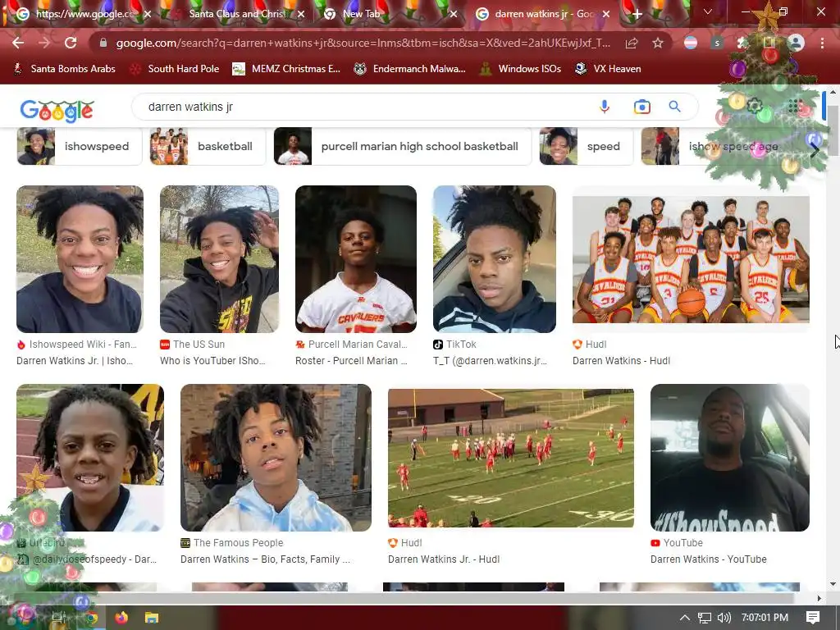Open the Google apps grid icon
This screenshot has width=840, height=630.
coord(795,106)
